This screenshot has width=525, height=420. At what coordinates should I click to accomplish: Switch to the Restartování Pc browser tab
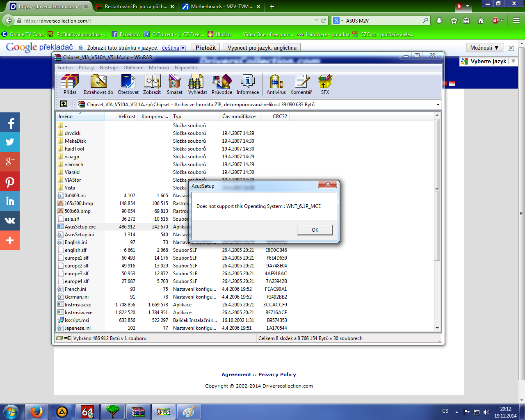pyautogui.click(x=135, y=7)
